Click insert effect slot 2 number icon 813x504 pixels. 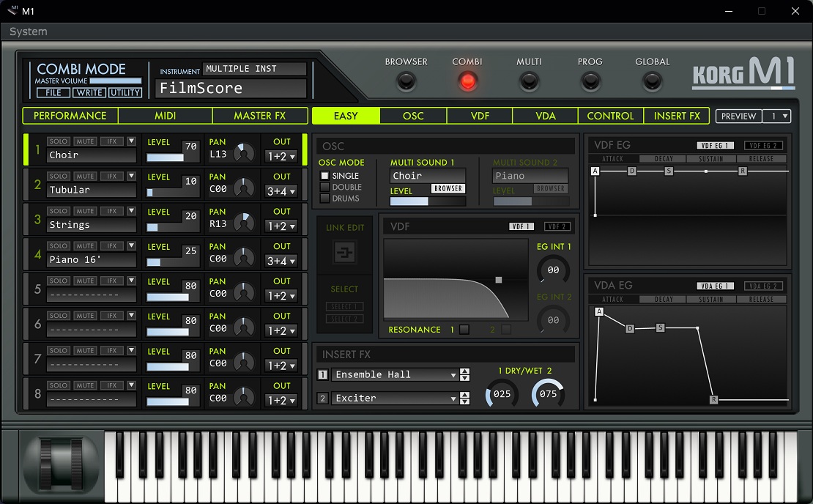(322, 399)
